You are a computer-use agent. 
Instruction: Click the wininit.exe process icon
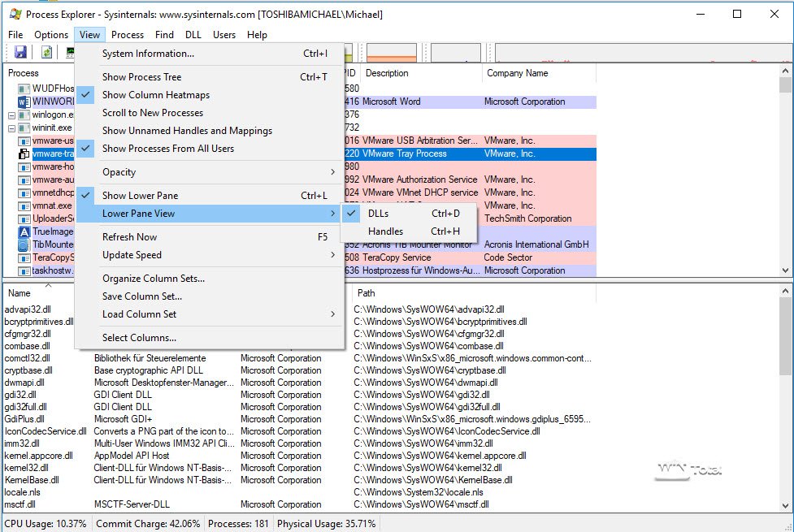pyautogui.click(x=24, y=128)
